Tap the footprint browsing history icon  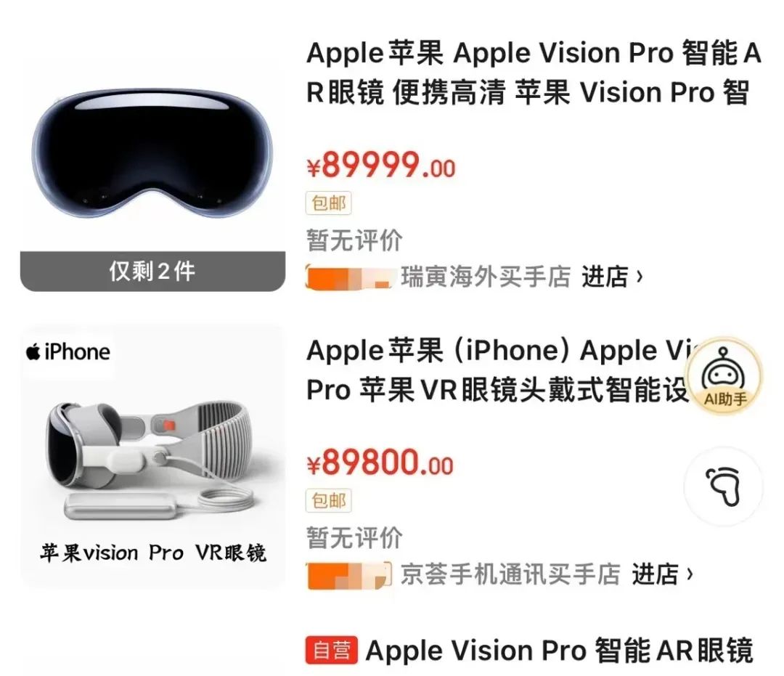coord(724,486)
